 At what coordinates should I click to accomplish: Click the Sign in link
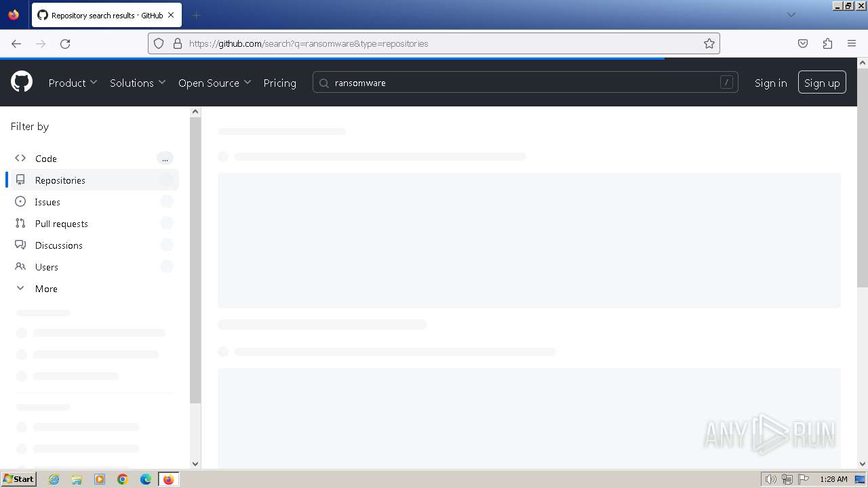pos(770,83)
